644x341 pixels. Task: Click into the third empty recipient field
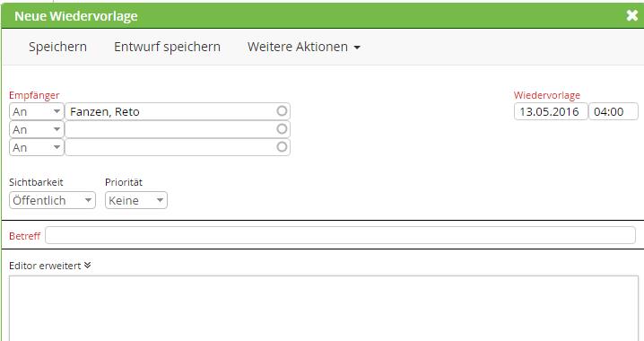tap(178, 147)
